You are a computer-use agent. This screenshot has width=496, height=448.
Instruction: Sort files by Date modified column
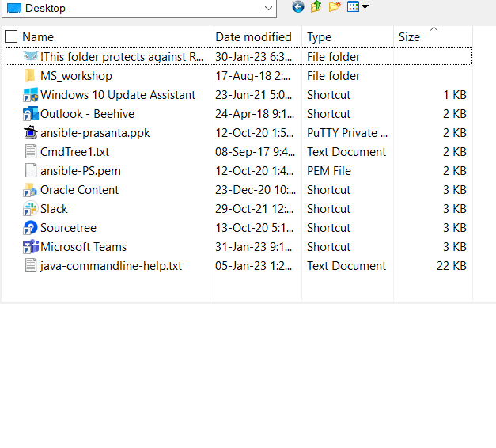click(x=253, y=36)
